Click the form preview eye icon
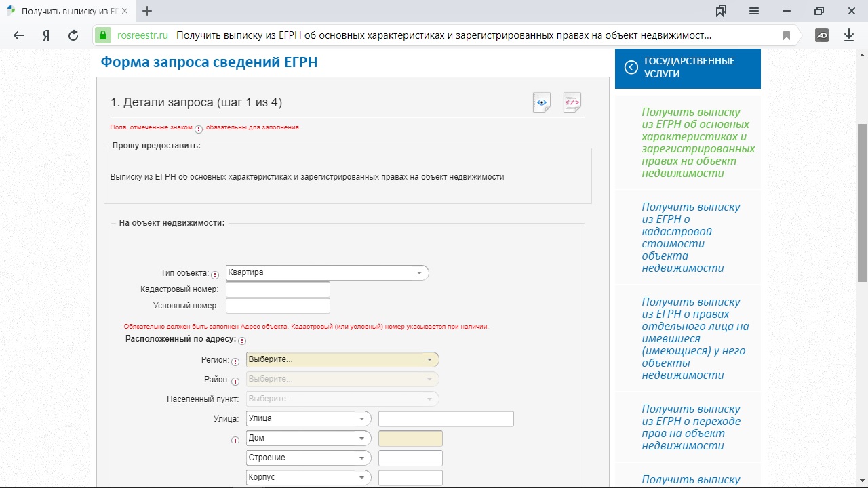Image resolution: width=868 pixels, height=488 pixels. [x=541, y=102]
